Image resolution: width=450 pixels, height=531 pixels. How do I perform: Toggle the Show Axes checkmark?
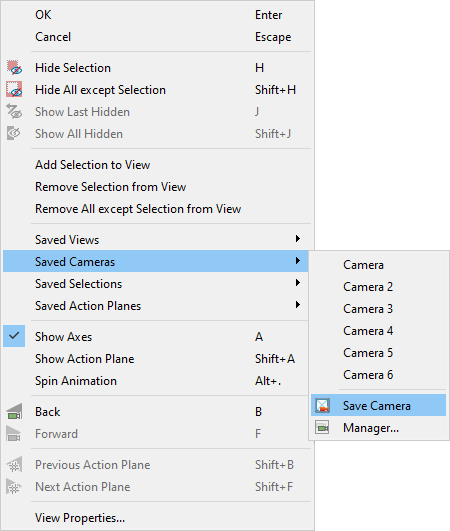click(x=14, y=336)
